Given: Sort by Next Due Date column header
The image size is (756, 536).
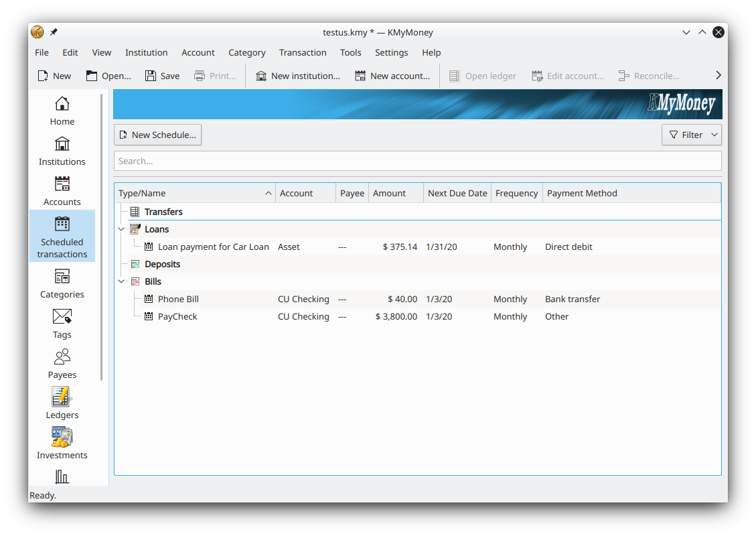Looking at the screenshot, I should 457,193.
